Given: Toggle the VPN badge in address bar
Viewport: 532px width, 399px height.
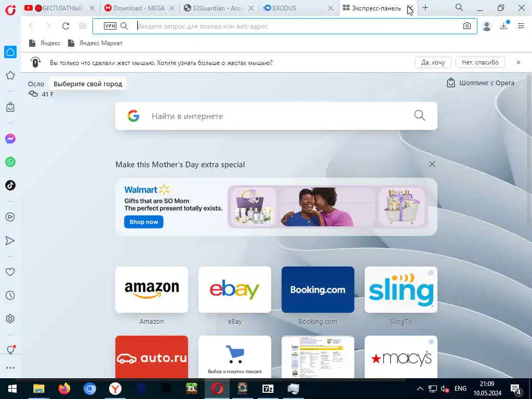Looking at the screenshot, I should tap(110, 26).
